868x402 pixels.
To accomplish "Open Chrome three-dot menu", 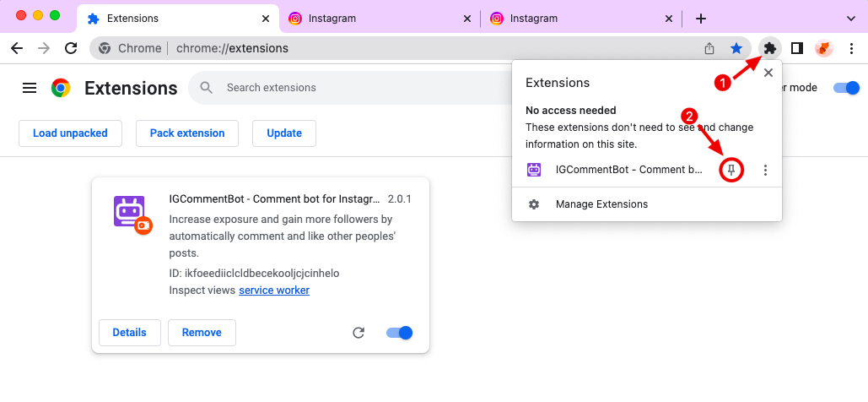I will [x=851, y=48].
